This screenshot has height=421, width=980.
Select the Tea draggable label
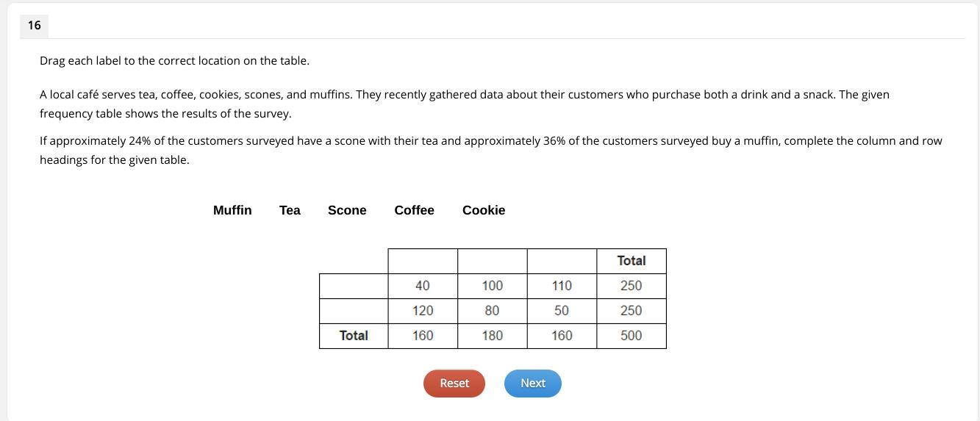coord(290,210)
